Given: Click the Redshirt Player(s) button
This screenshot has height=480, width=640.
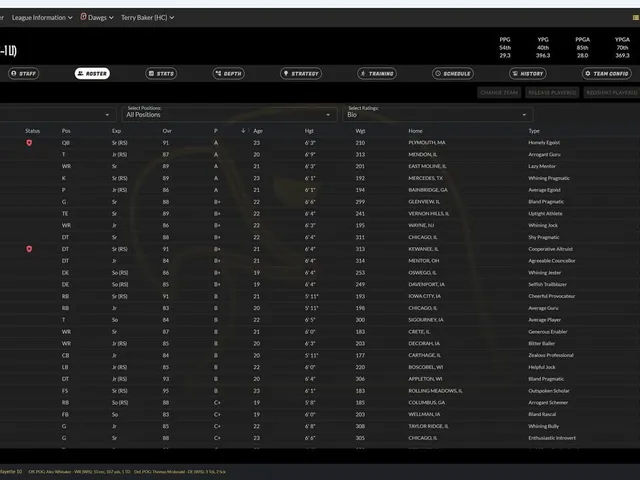Looking at the screenshot, I should [611, 93].
